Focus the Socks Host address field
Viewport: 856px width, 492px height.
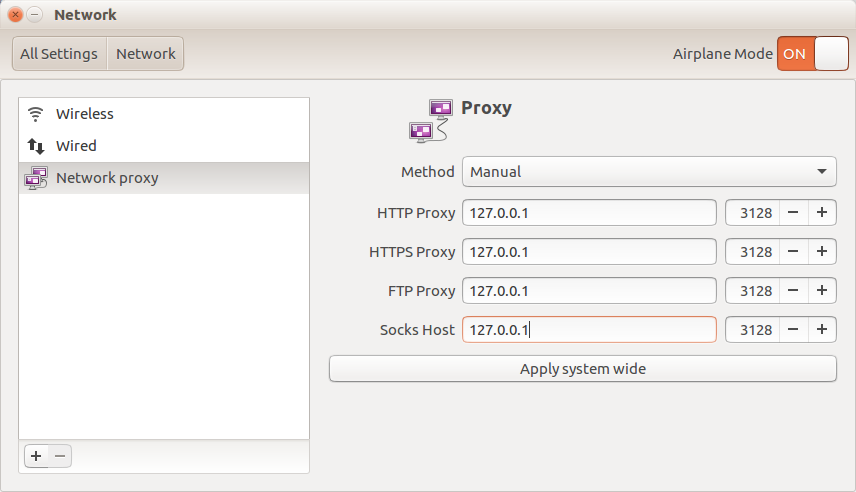coord(589,330)
